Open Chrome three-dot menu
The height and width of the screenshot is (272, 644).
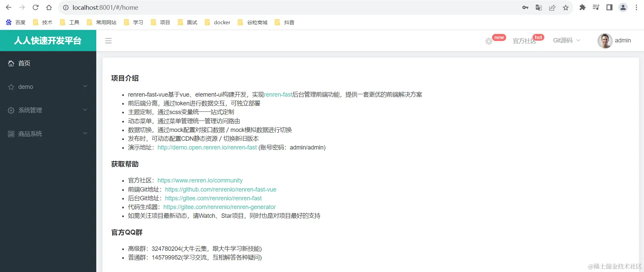coord(636,7)
